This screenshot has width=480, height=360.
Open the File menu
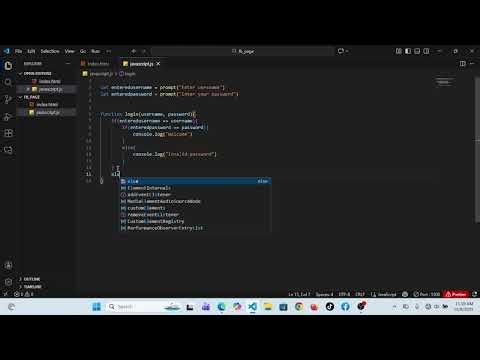point(18,51)
